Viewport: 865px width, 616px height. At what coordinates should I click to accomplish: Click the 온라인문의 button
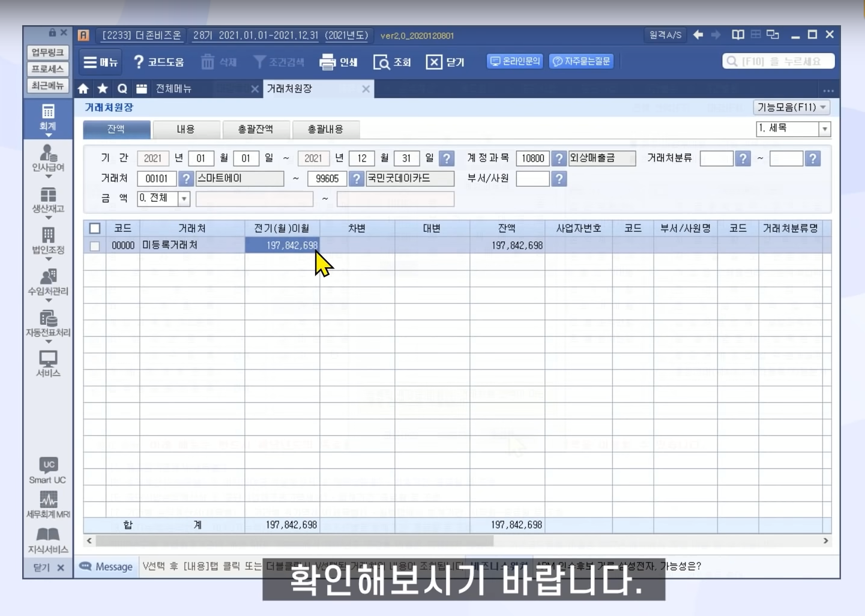coord(515,61)
